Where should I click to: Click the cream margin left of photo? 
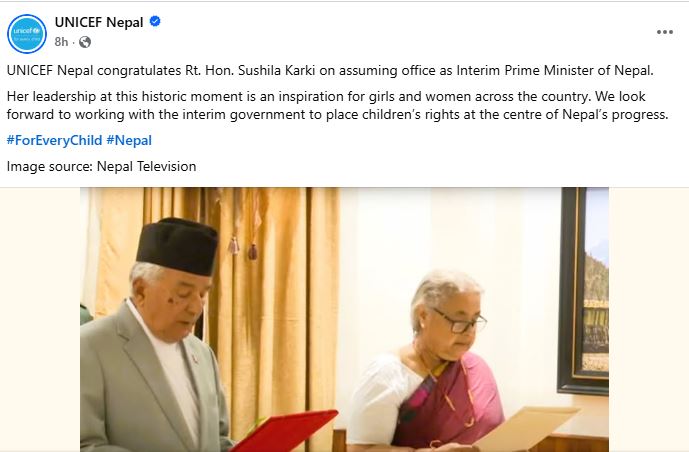(x=40, y=320)
